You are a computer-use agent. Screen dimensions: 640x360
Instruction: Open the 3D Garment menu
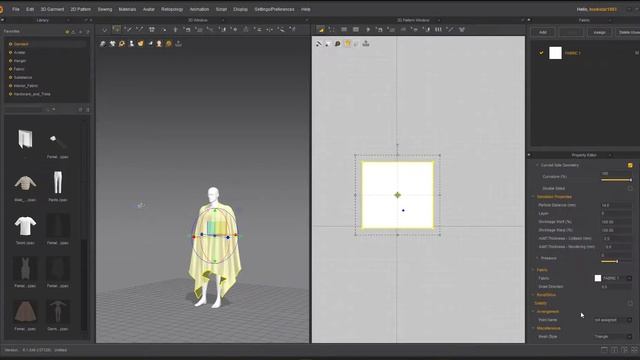tap(52, 9)
